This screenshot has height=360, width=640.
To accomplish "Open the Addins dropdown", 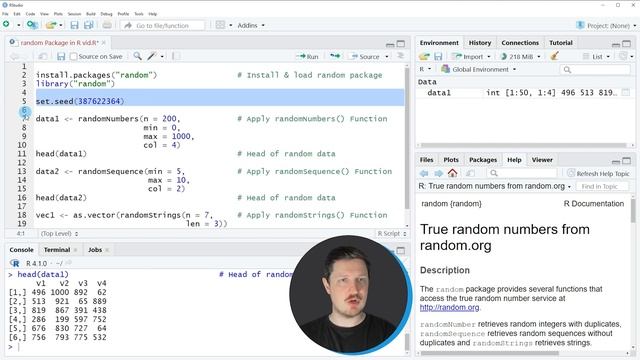I will pyautogui.click(x=251, y=25).
